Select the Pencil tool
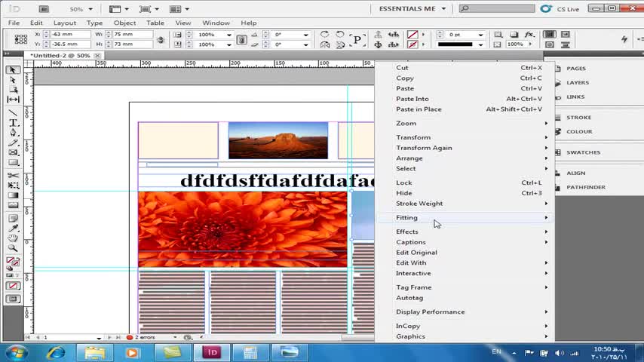 pyautogui.click(x=13, y=143)
